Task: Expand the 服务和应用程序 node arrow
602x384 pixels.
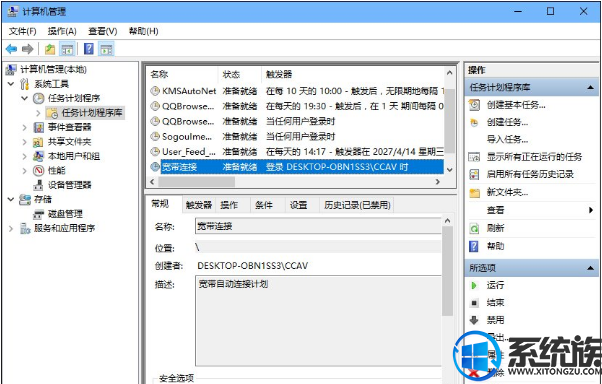Action: [11, 228]
